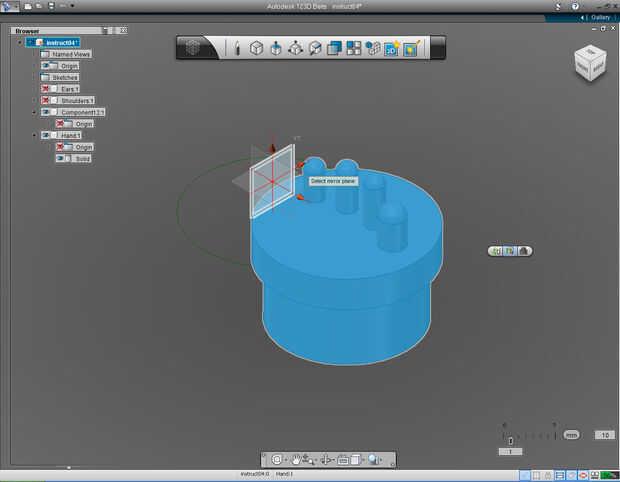
Task: Collapse the Hand:1 tree node
Action: click(x=34, y=135)
